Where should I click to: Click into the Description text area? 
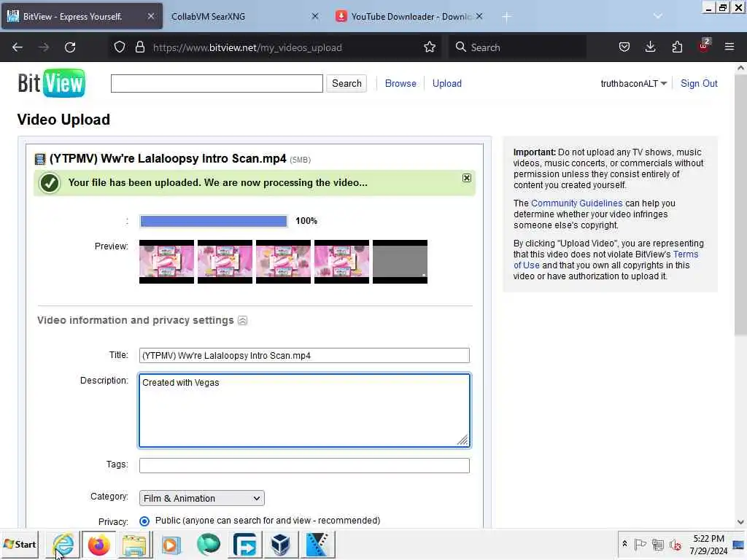tap(304, 411)
